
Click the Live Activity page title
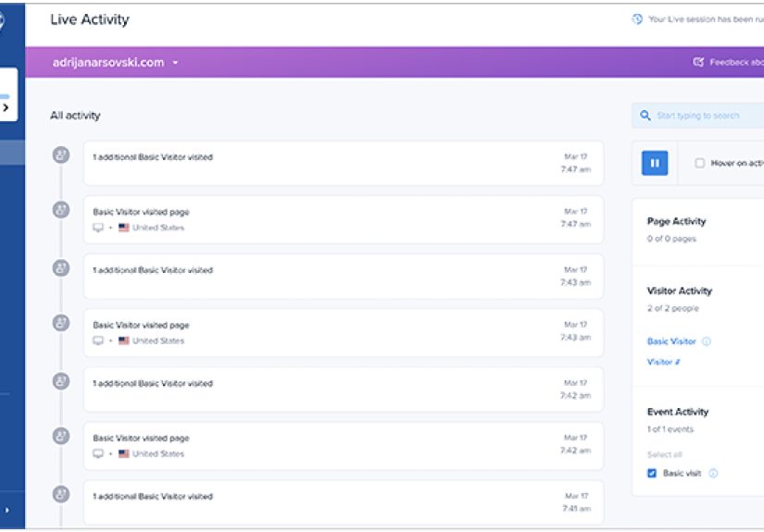(90, 19)
